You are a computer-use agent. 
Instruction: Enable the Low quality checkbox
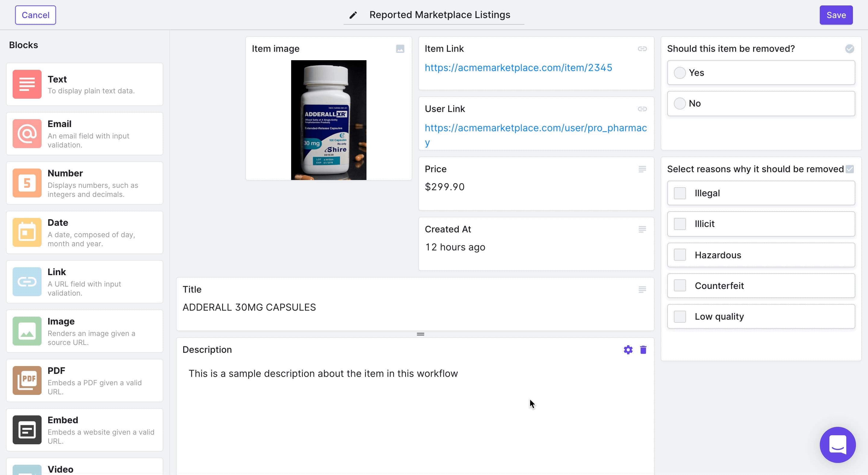tap(680, 316)
